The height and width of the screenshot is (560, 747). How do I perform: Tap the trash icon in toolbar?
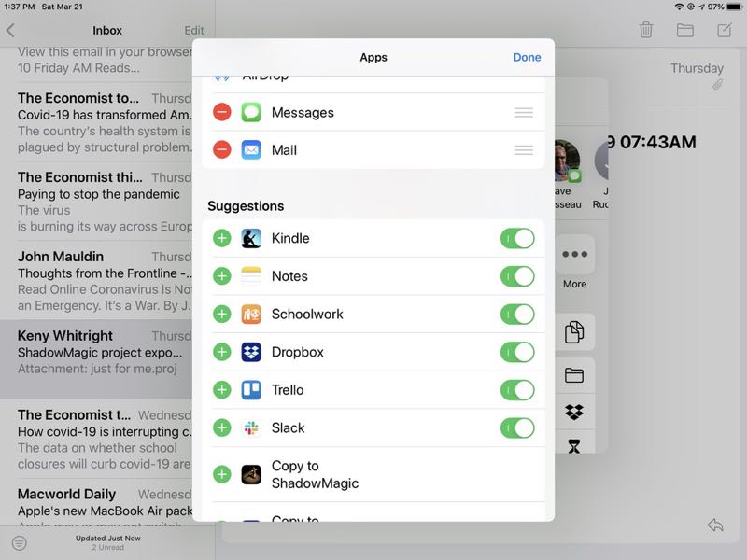pyautogui.click(x=646, y=30)
